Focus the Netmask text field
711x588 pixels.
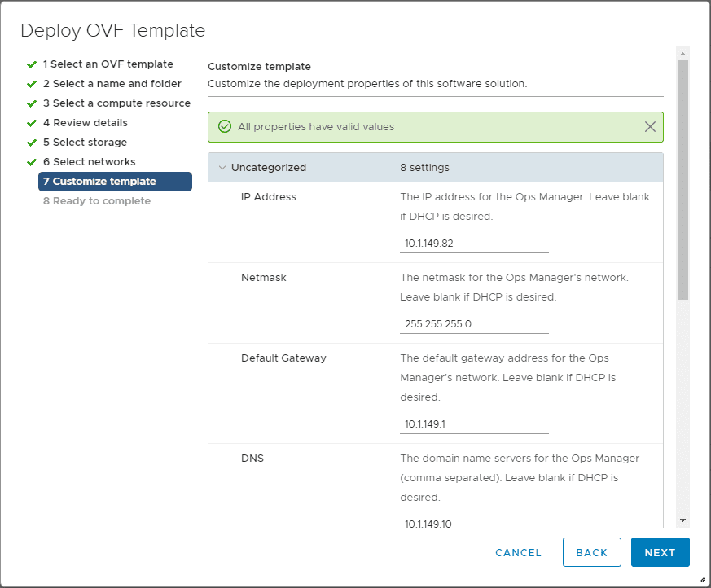(x=474, y=323)
